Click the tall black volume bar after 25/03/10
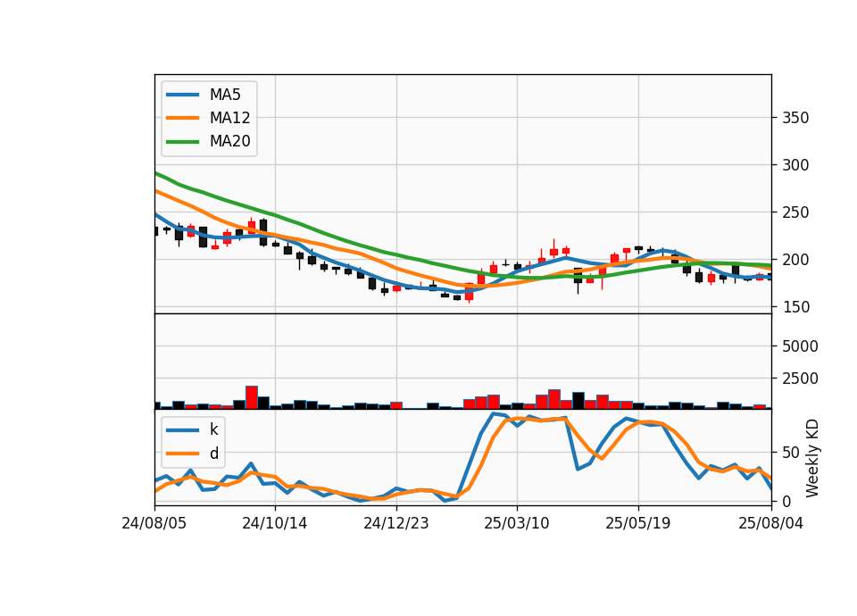 click(x=578, y=401)
